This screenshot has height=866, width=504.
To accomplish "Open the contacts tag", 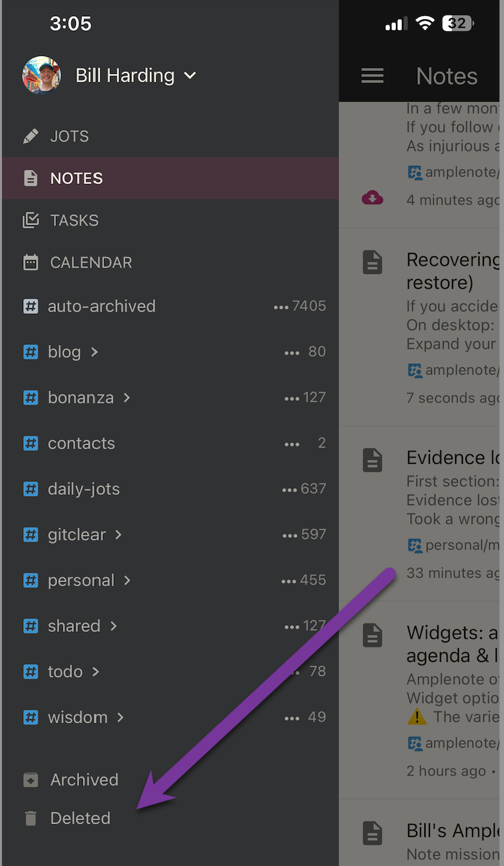I will point(81,443).
